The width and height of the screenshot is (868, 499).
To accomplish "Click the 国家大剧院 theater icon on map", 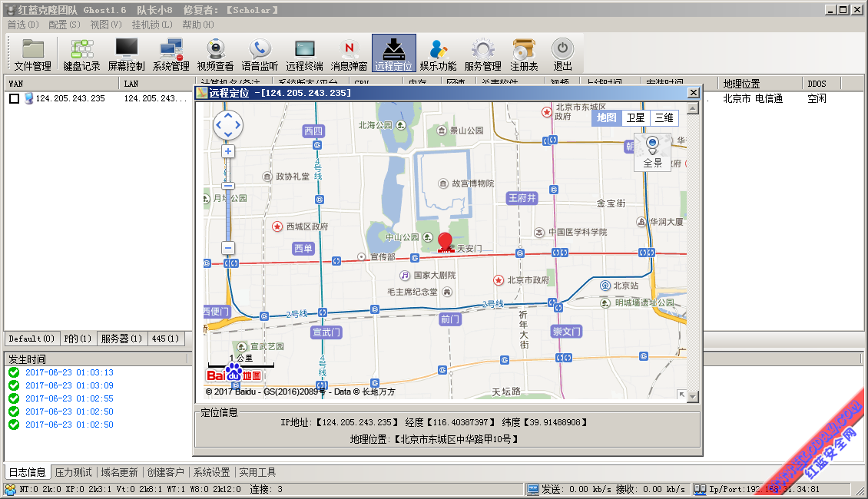I will pyautogui.click(x=405, y=275).
